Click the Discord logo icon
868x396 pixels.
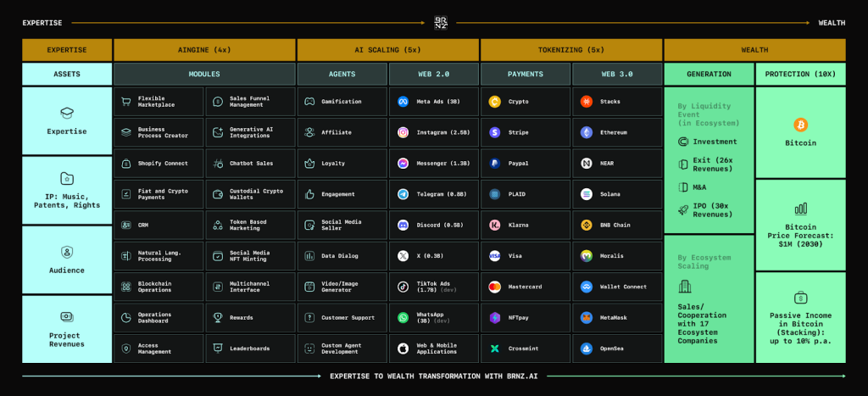[x=403, y=225]
